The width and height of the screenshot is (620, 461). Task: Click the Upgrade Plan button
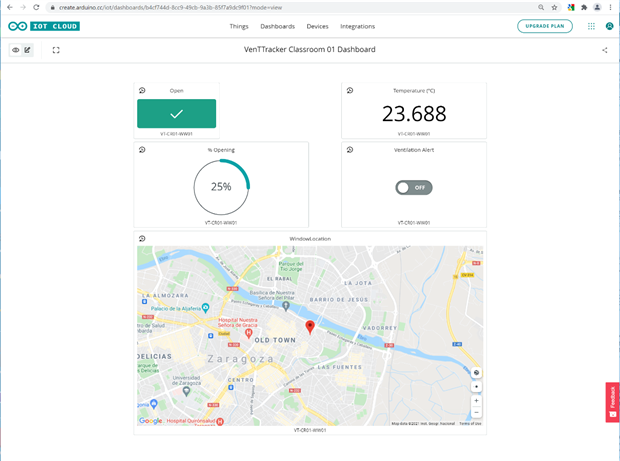[545, 26]
